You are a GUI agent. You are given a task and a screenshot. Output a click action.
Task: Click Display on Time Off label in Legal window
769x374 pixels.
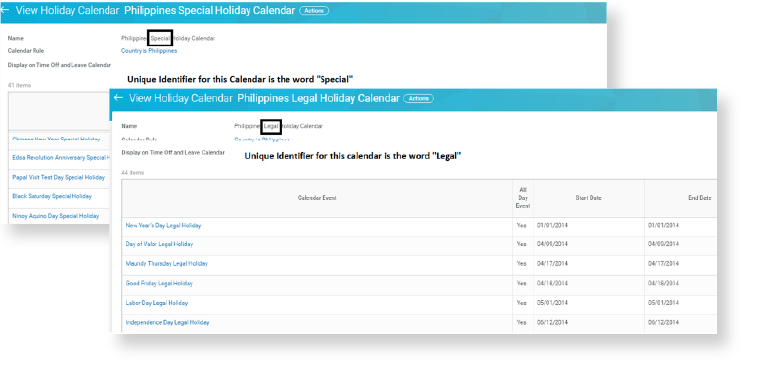(x=173, y=153)
